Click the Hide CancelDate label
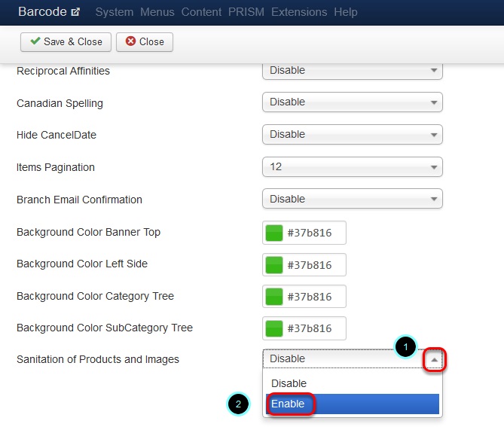Viewport: 504px width, 433px height. coord(57,135)
